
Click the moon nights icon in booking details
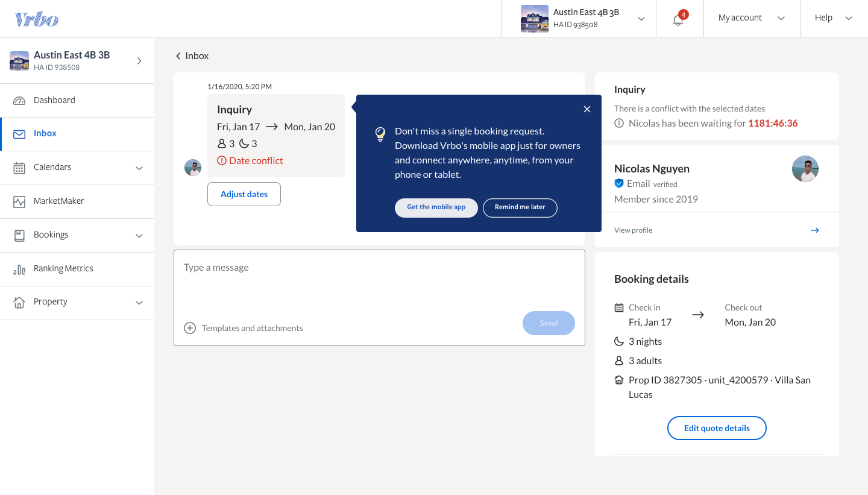coord(619,341)
